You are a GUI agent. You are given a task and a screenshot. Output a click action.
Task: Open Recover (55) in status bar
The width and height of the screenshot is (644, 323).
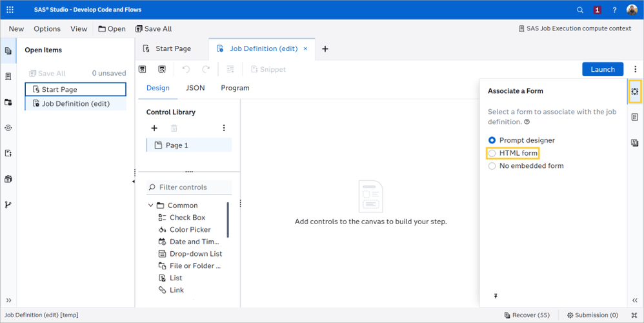click(527, 315)
